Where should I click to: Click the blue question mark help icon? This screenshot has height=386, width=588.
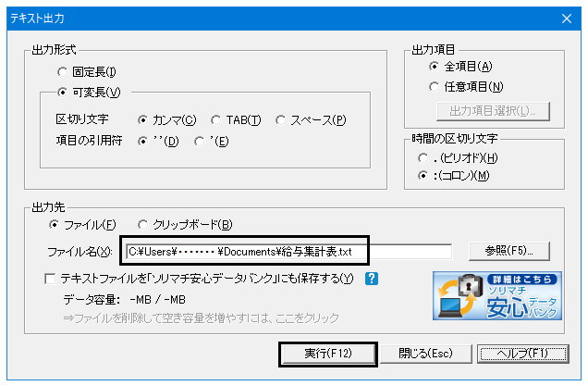(372, 279)
